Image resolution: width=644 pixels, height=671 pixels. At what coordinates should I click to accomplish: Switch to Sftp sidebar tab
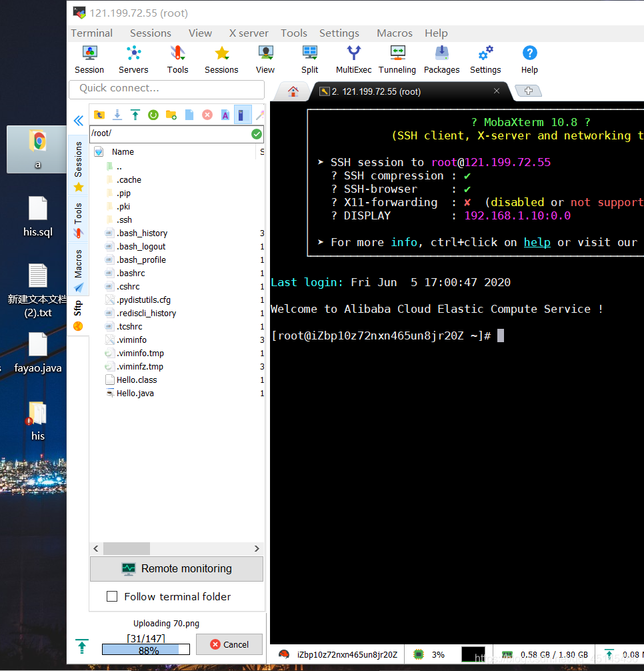[x=78, y=315]
